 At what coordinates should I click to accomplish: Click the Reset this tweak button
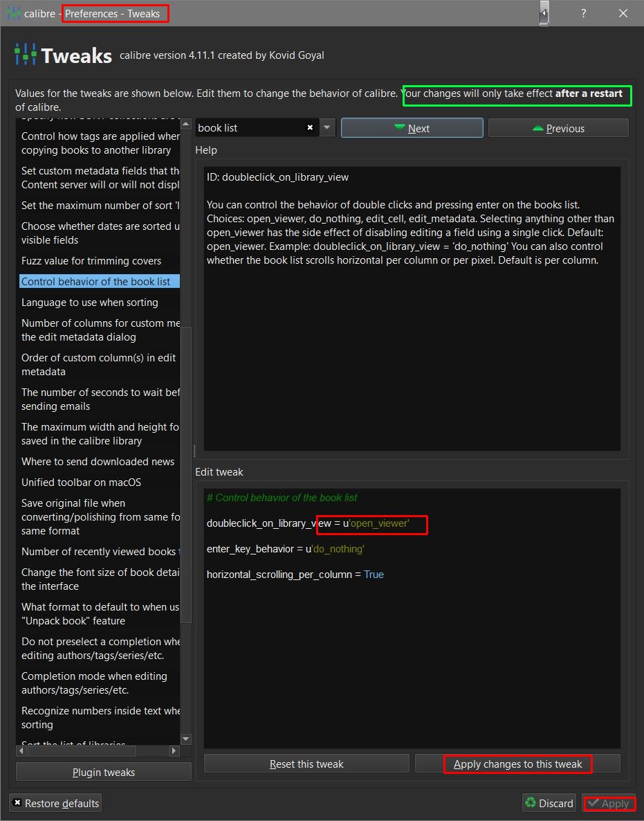coord(306,764)
